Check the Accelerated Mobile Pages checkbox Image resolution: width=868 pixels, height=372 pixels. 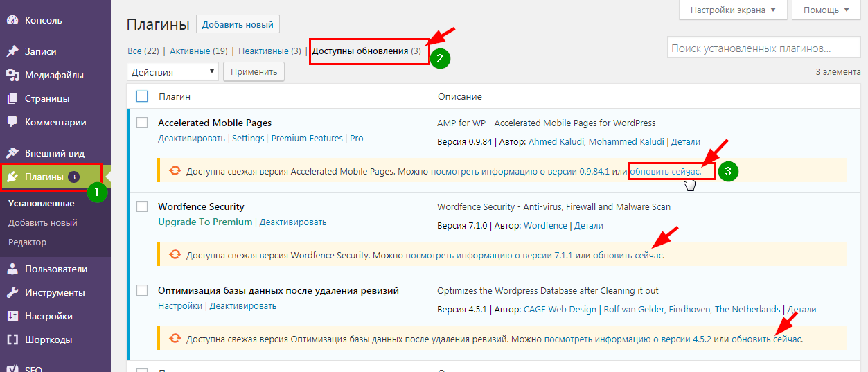click(142, 123)
